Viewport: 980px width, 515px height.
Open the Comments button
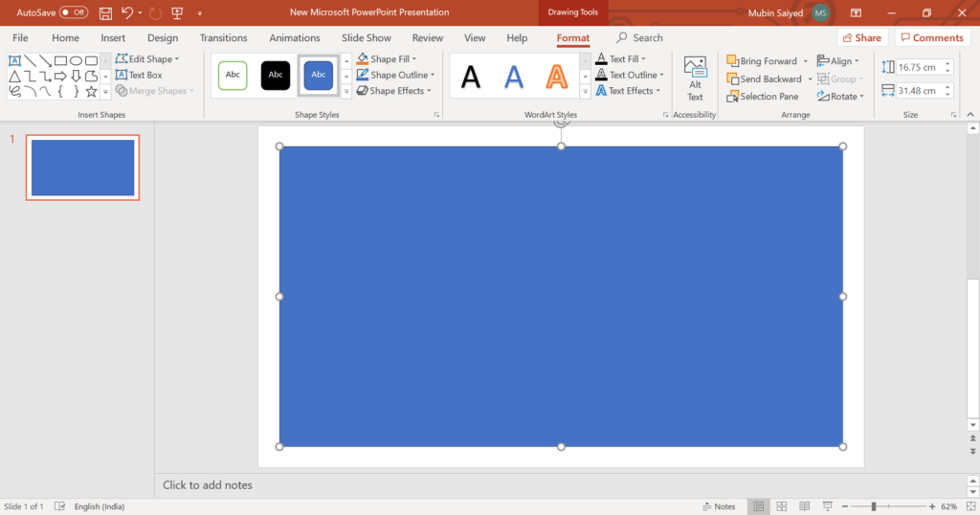tap(931, 38)
